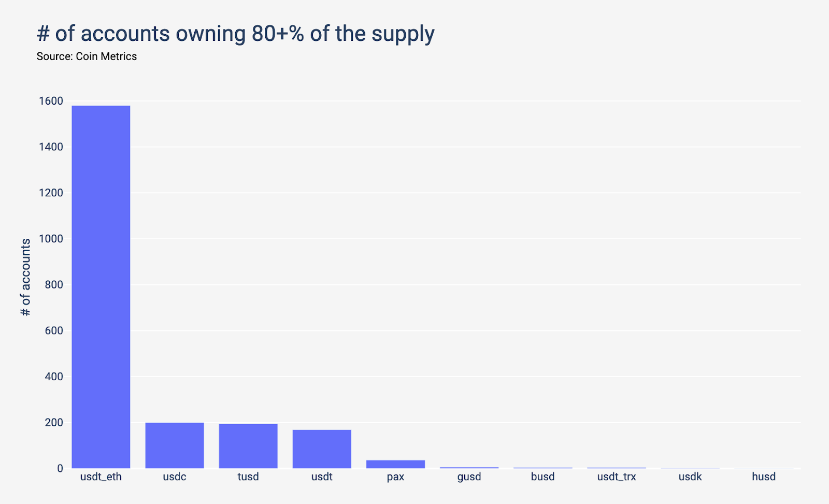This screenshot has height=504, width=829.
Task: Click the 1600 y-axis tick label
Action: (51, 101)
